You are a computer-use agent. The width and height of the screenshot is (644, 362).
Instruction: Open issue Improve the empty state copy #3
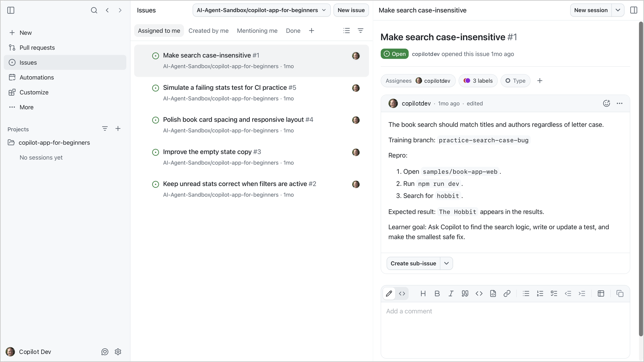(252, 157)
